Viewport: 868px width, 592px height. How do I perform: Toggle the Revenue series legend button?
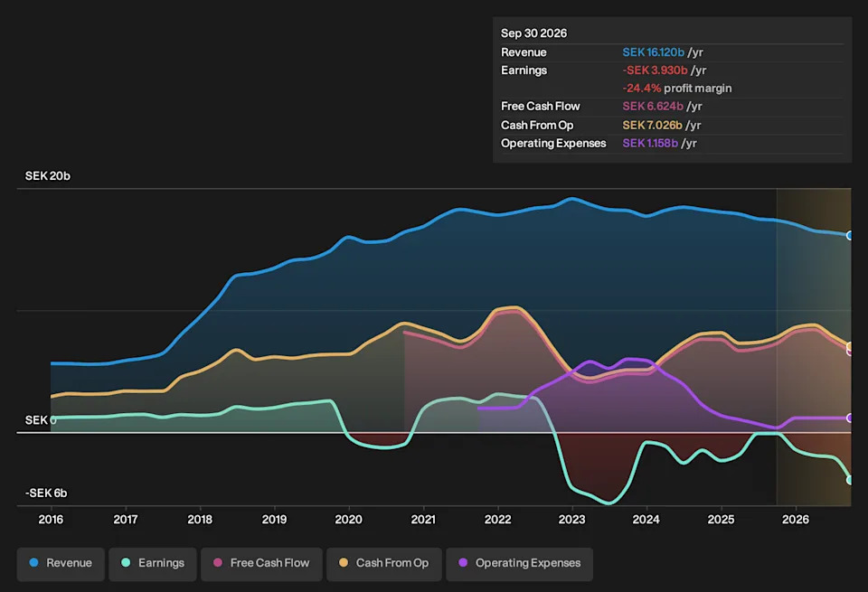61,564
